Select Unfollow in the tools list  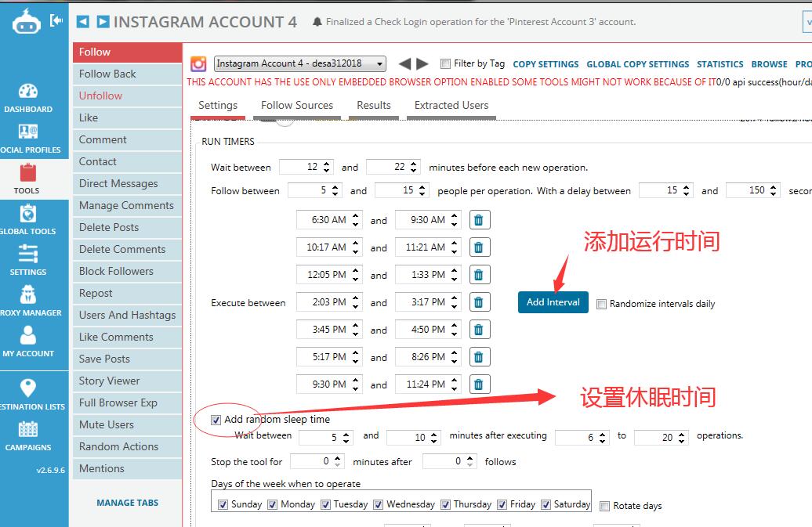pos(100,96)
